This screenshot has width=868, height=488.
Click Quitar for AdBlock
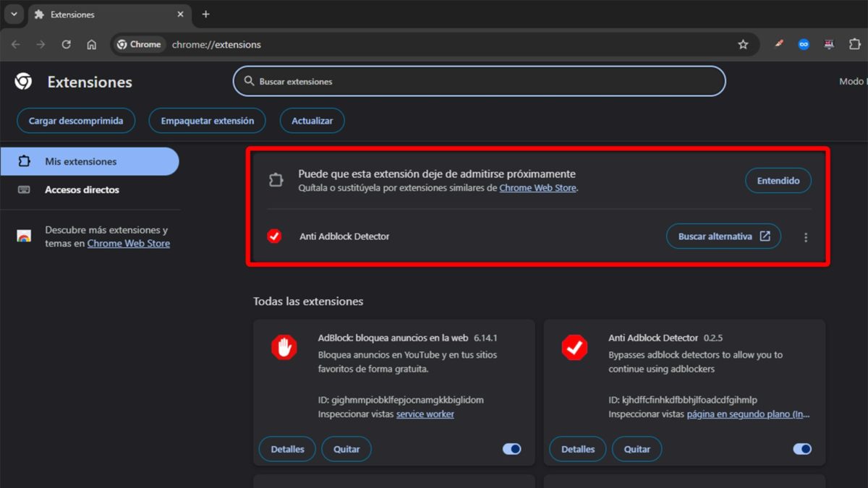point(346,449)
